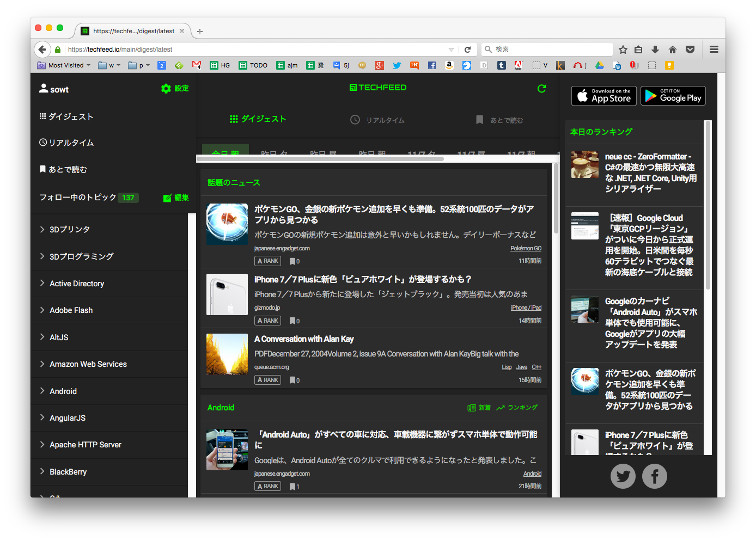Click the main feed vertical scrollbar

coord(556,199)
